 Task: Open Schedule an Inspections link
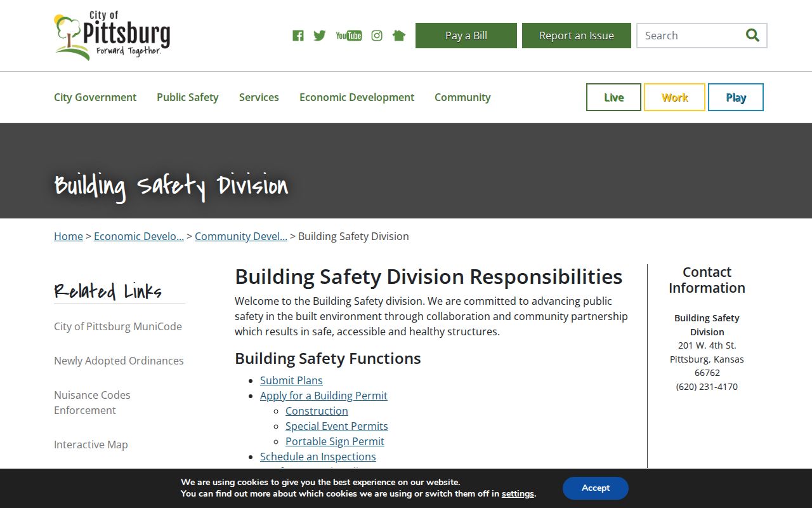[318, 457]
